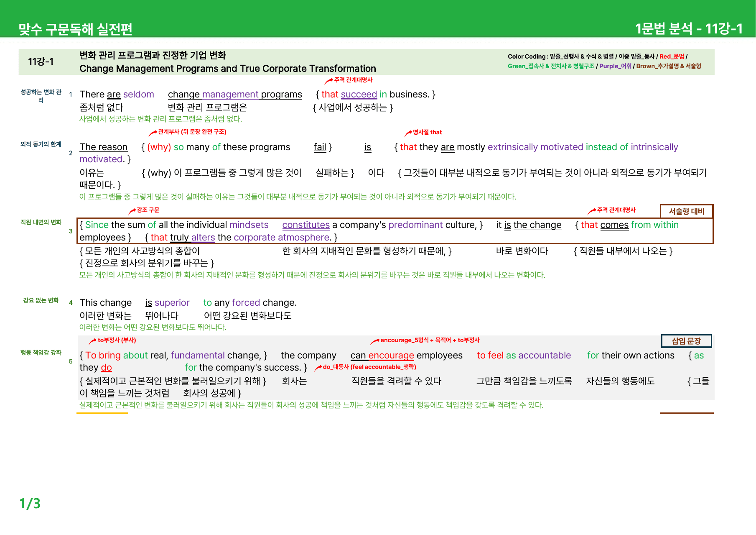The image size is (756, 535).
Task: Click the annotation '명사절 that'
Action: 427,132
